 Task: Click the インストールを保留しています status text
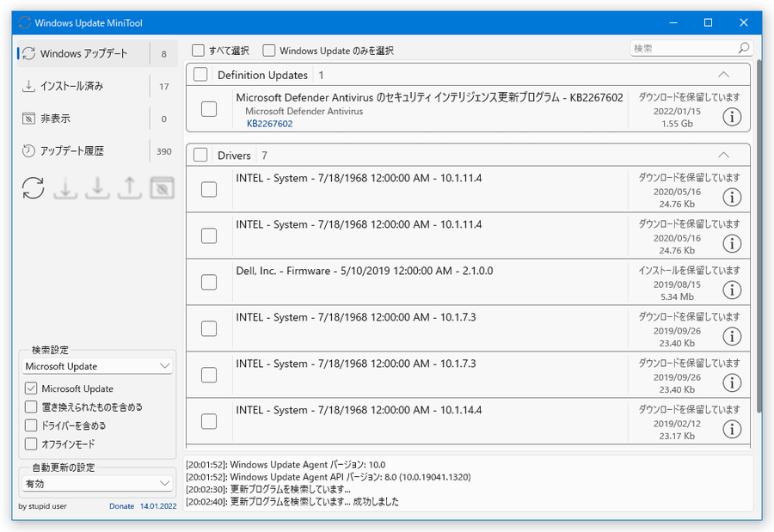coord(689,270)
